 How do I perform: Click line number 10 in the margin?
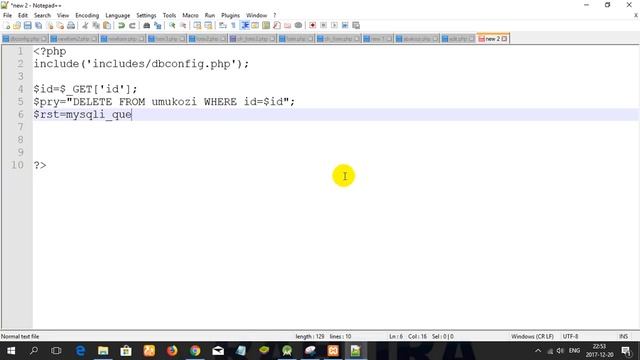click(x=17, y=165)
